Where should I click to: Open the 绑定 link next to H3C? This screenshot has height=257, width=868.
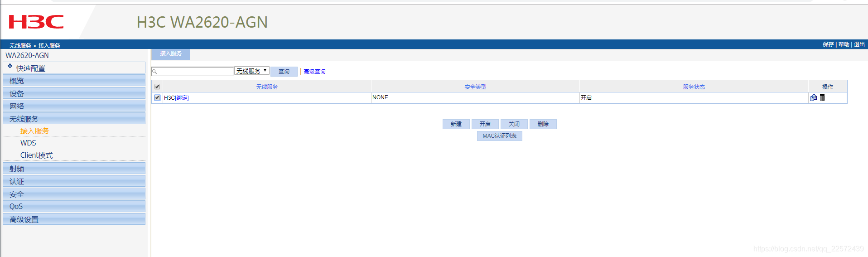(x=182, y=98)
